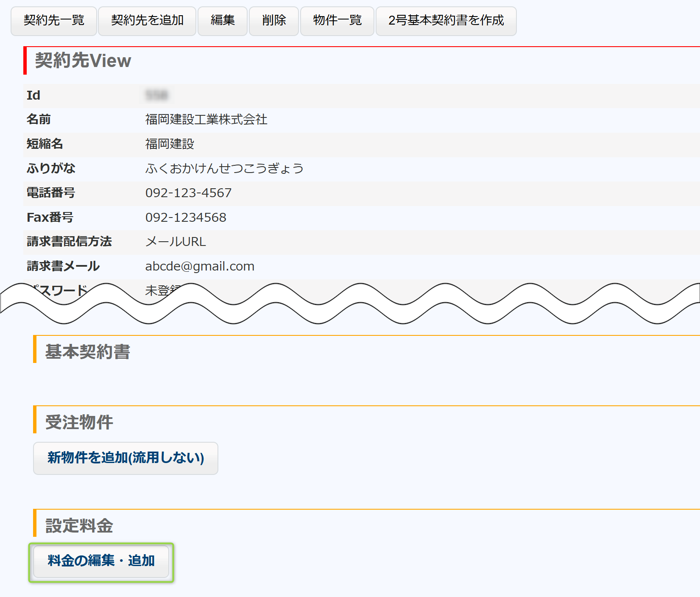The image size is (700, 597).
Task: Open the 契約先一覧 list
Action: click(54, 21)
